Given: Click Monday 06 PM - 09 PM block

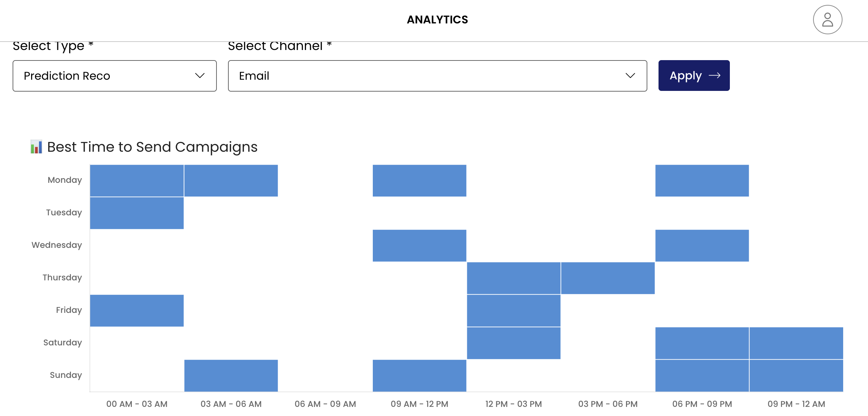Looking at the screenshot, I should coord(702,180).
